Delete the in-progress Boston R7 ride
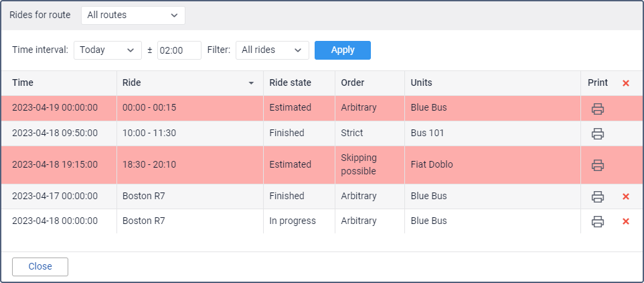This screenshot has height=283, width=644. coord(625,221)
